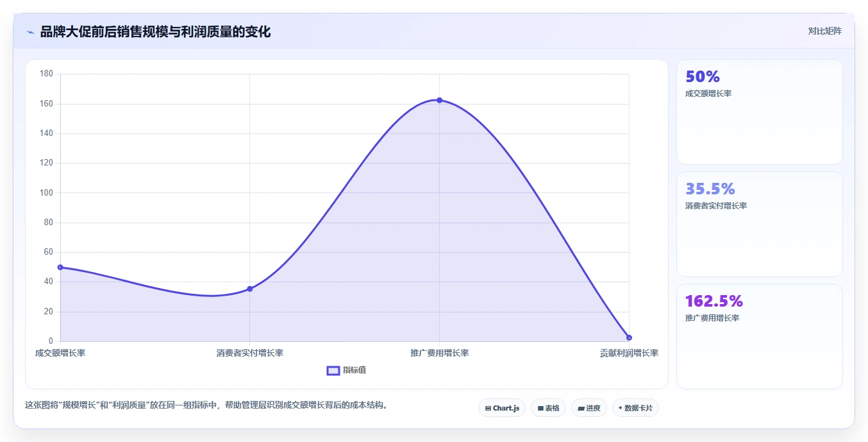
Task: Select the 表格 tag
Action: click(x=548, y=408)
